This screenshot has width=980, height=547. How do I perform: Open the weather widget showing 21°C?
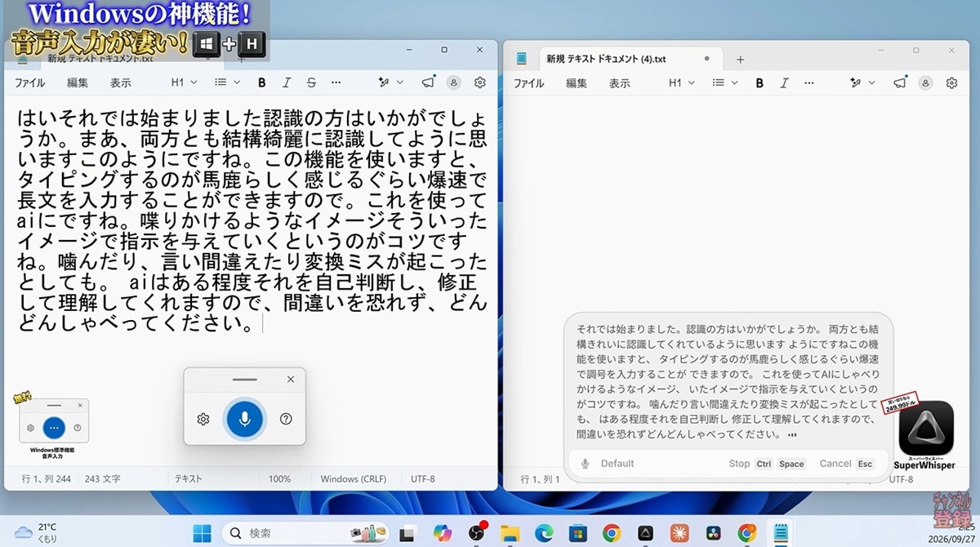(37, 533)
